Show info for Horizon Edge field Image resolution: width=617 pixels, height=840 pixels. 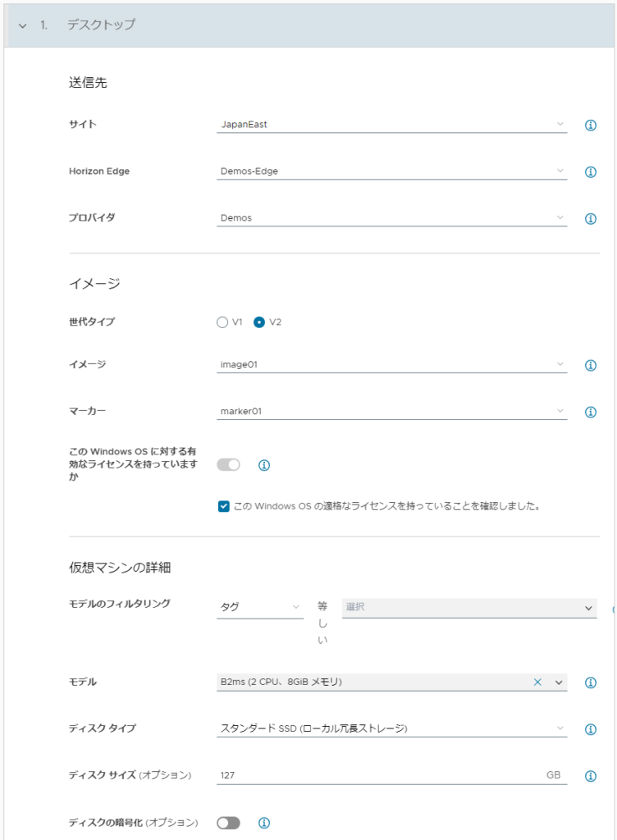590,172
